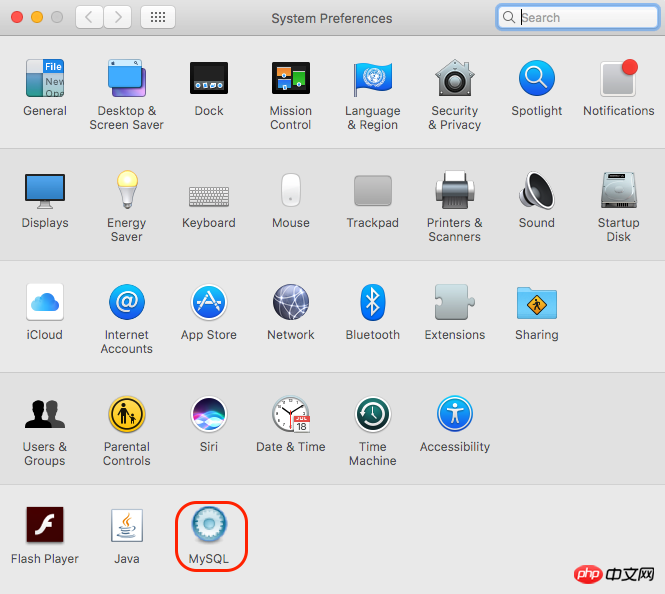Open the Startup Disk pane
The height and width of the screenshot is (594, 665).
coord(618,190)
